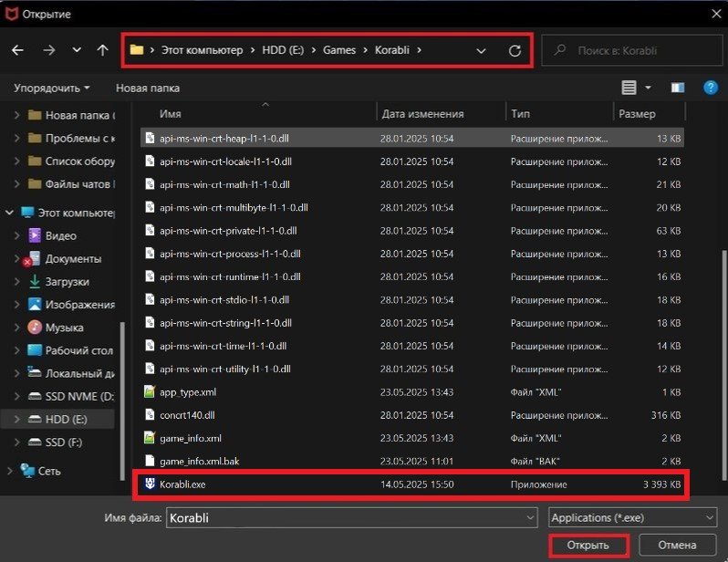The height and width of the screenshot is (562, 728).
Task: Click the file list vertical scrollbar
Action: click(x=724, y=365)
